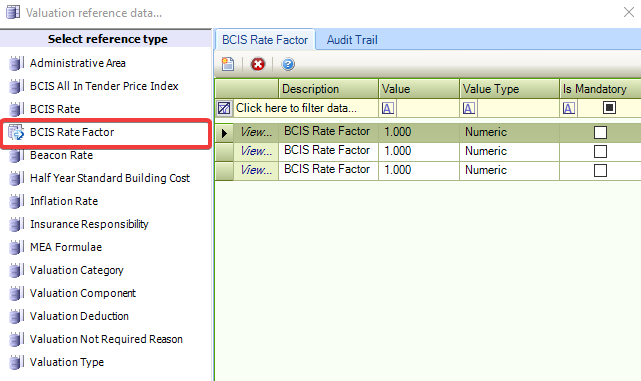Open the Is Mandatory filter operator dropdown
Screen dimensions: 641x381
point(569,108)
